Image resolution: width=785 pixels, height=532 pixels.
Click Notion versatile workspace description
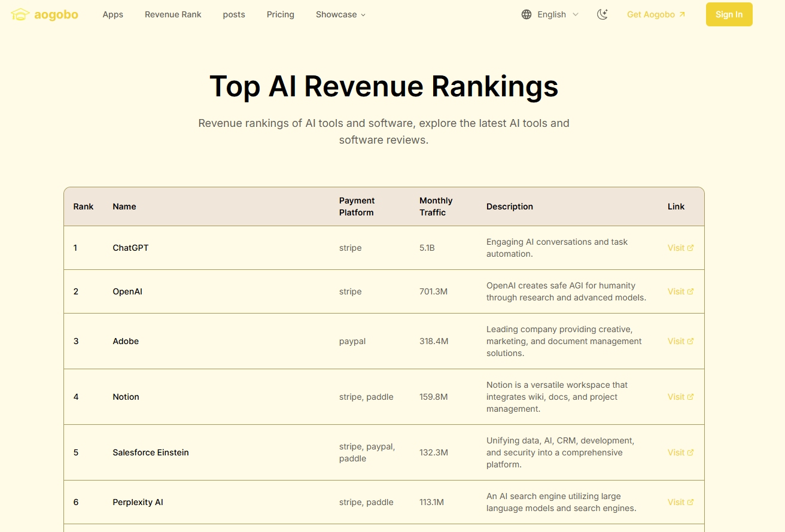click(557, 397)
